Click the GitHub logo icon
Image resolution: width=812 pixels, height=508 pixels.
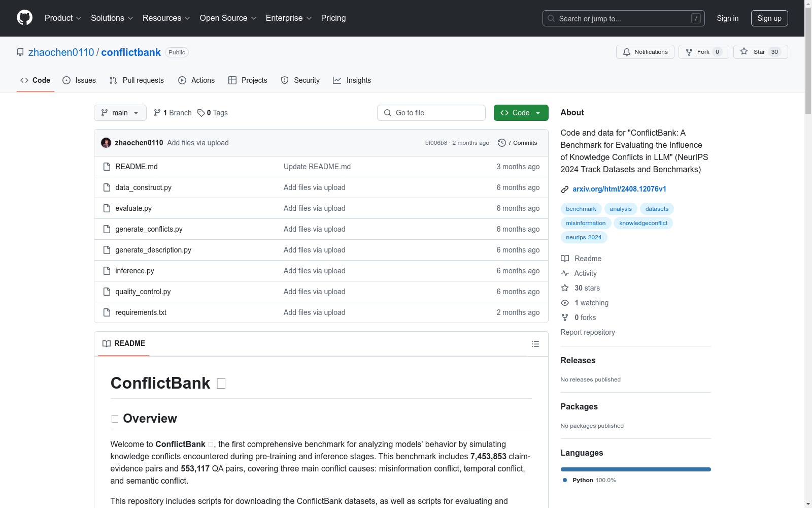24,18
